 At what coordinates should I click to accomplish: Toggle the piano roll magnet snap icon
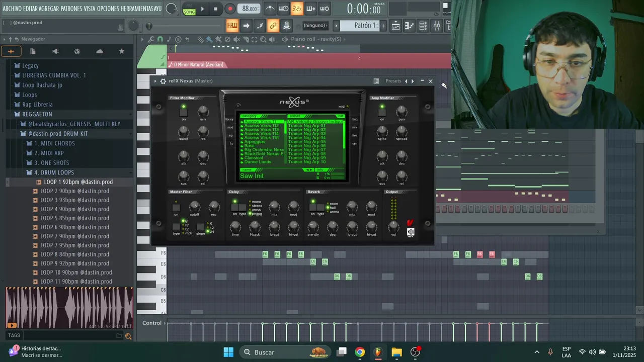(x=160, y=39)
